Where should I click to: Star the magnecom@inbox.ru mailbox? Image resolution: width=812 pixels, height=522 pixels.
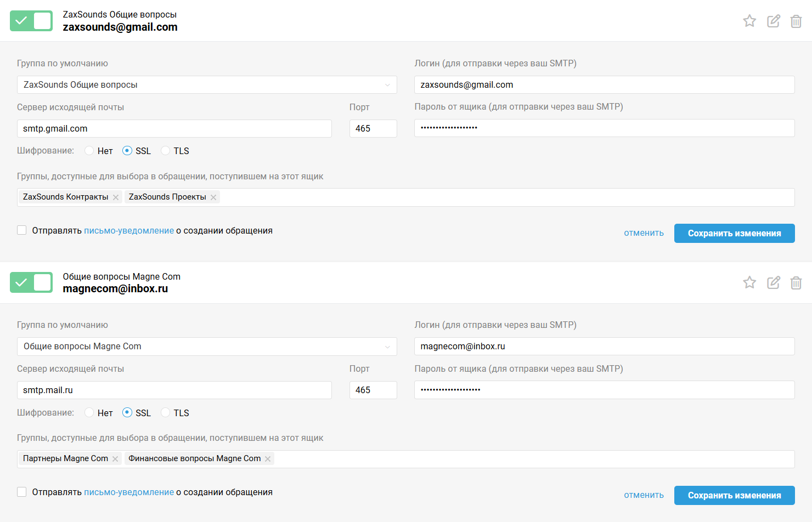tap(749, 282)
